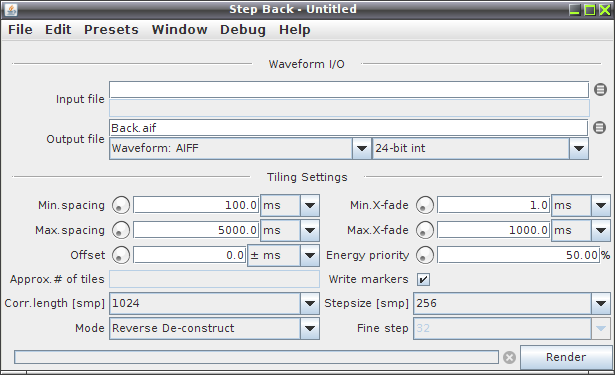Viewport: 615px width, 375px height.
Task: Click the render progress bar
Action: click(x=257, y=357)
